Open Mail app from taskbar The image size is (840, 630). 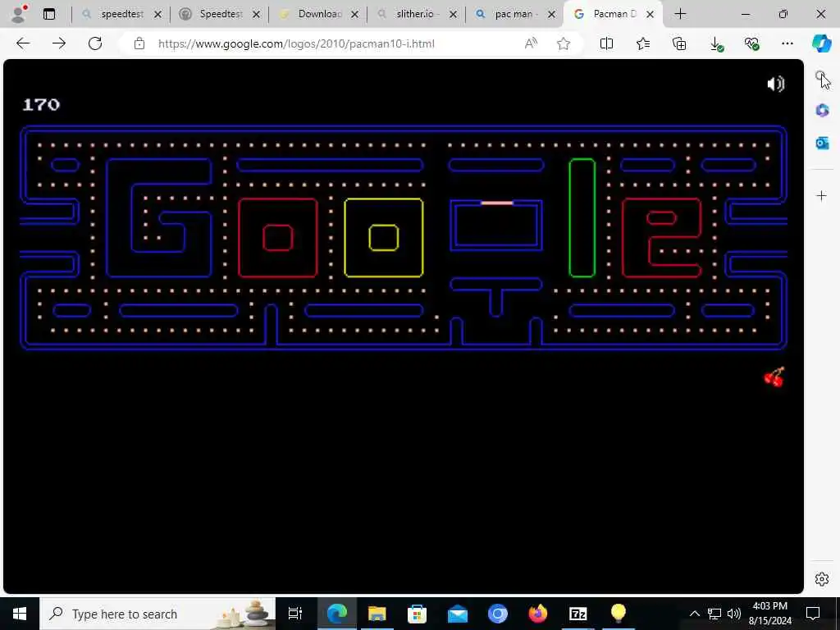pos(458,614)
